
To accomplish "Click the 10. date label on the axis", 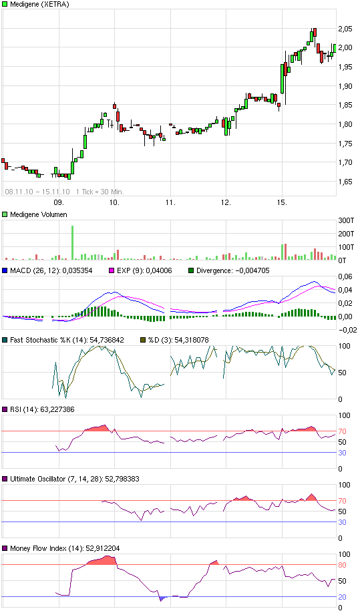I will click(114, 202).
